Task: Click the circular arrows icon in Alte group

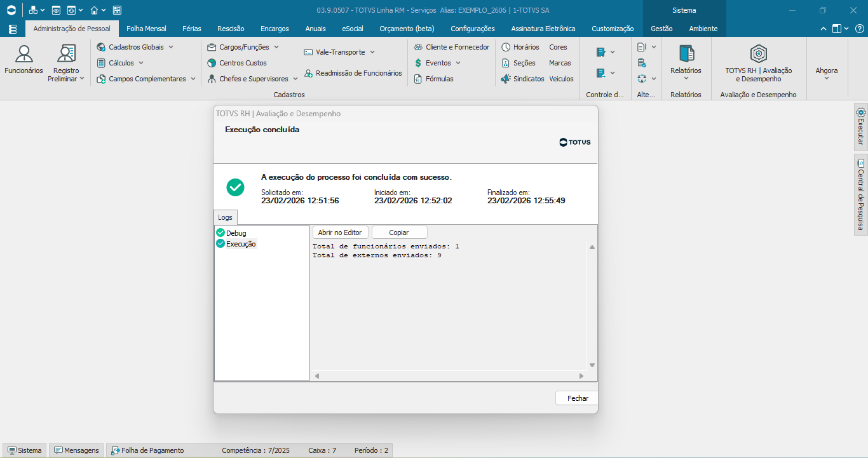Action: click(x=642, y=79)
